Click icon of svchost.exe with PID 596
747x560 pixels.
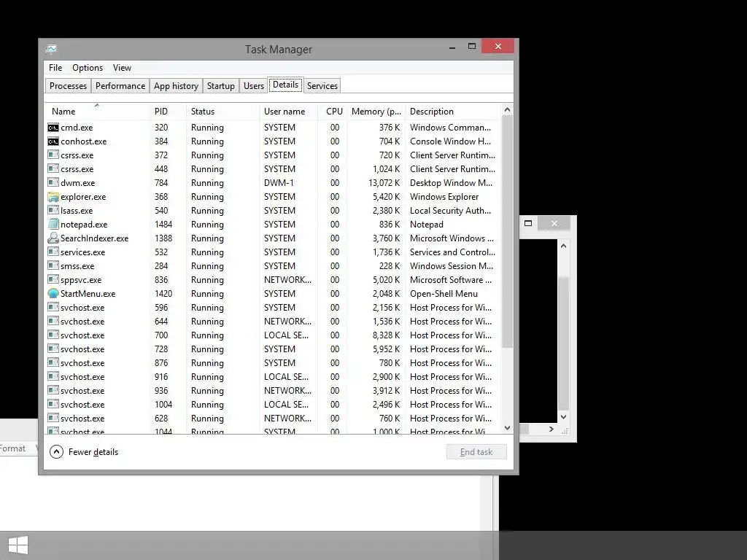53,308
